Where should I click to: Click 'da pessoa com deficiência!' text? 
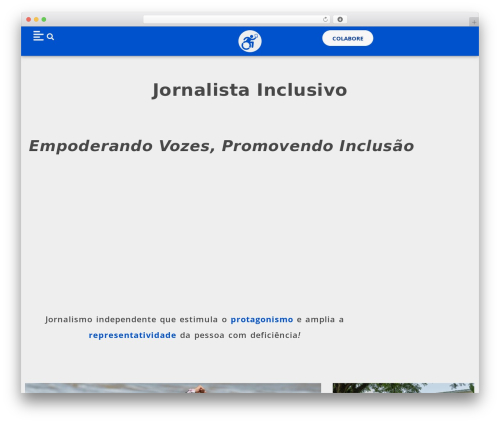coord(240,335)
